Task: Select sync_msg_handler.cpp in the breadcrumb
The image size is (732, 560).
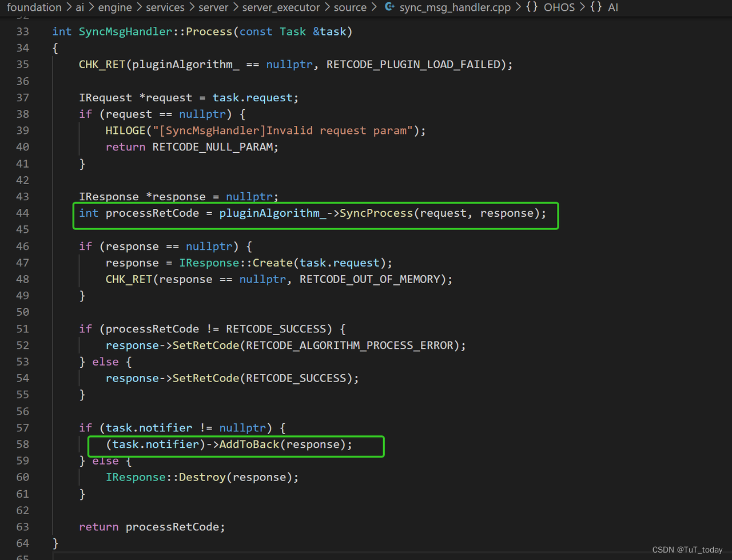Action: [x=455, y=7]
